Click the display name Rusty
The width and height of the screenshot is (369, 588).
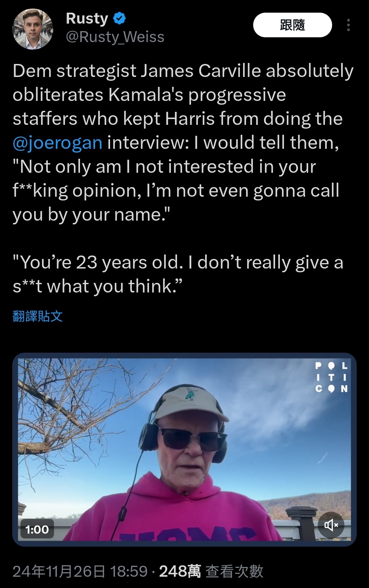pos(87,18)
